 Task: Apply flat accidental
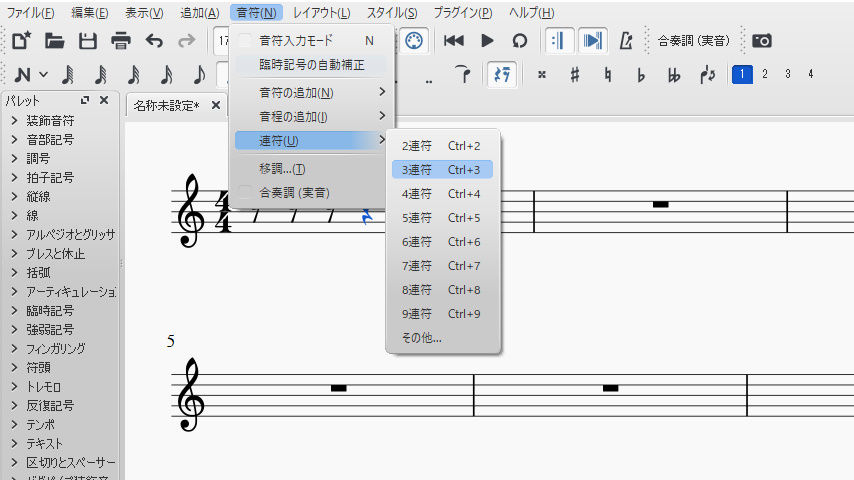pyautogui.click(x=641, y=75)
